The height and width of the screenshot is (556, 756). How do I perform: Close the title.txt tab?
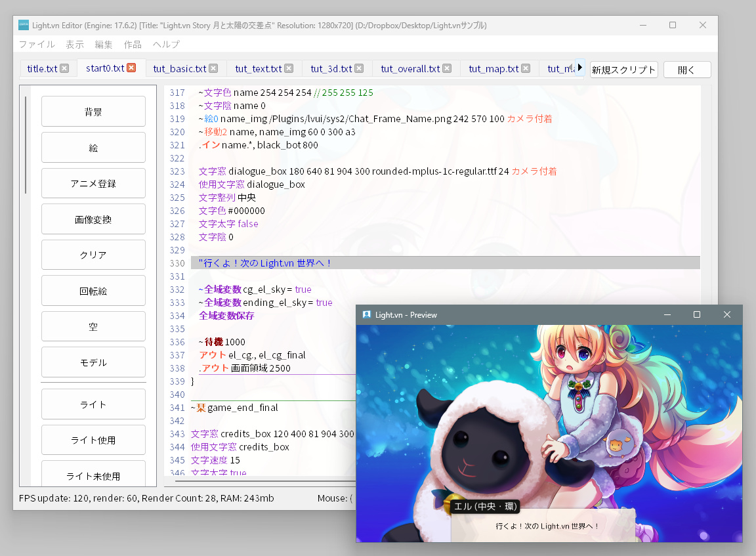(x=64, y=68)
